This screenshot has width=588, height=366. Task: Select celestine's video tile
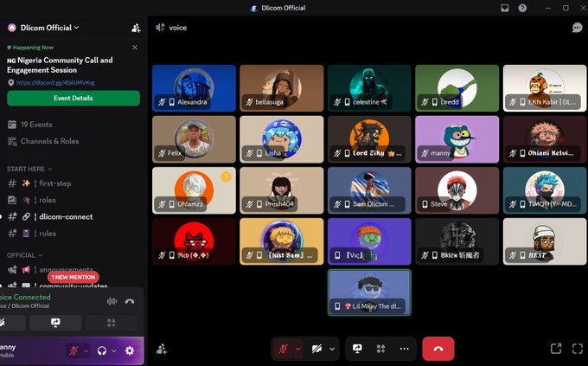pyautogui.click(x=369, y=88)
